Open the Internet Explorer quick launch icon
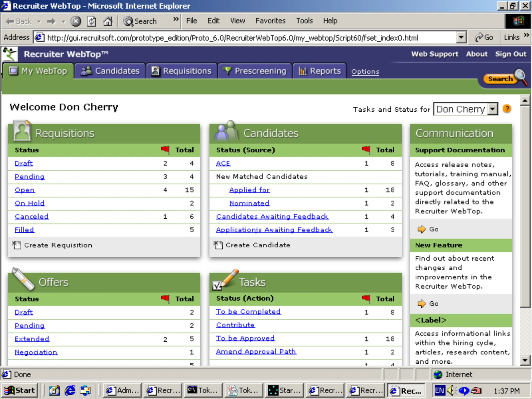 coord(70,390)
